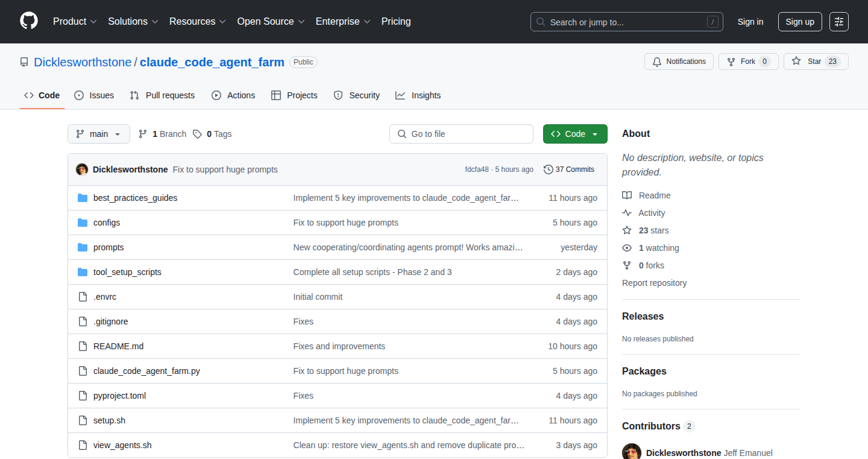Image resolution: width=868 pixels, height=459 pixels.
Task: Open the prompts folder
Action: point(108,247)
